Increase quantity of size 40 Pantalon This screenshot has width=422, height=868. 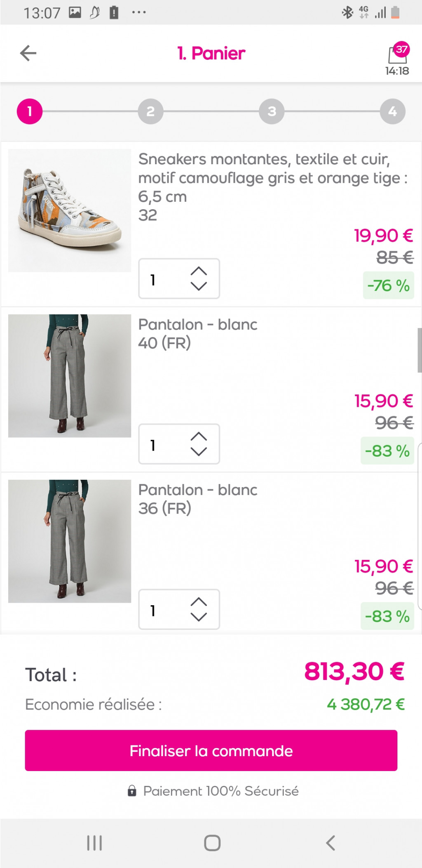point(199,436)
